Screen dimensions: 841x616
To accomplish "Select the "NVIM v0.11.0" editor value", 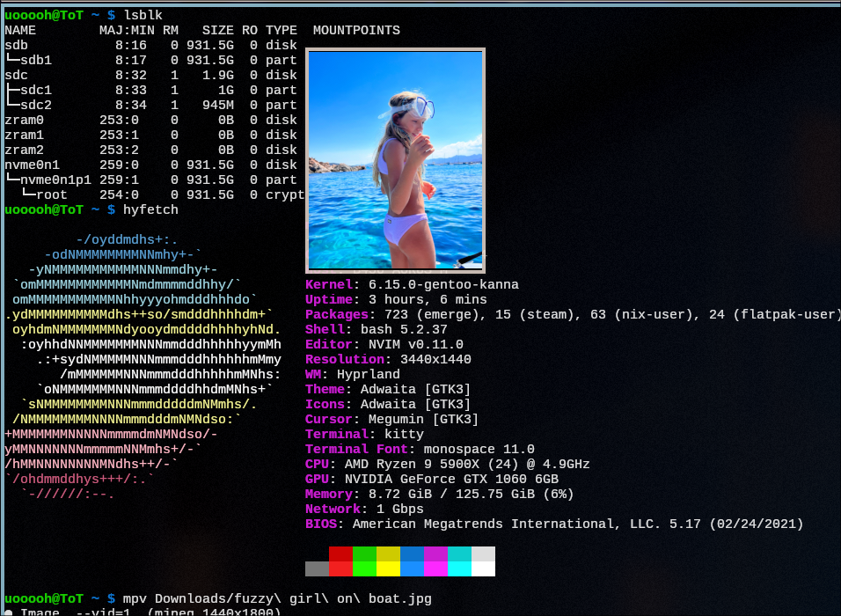I will [416, 344].
